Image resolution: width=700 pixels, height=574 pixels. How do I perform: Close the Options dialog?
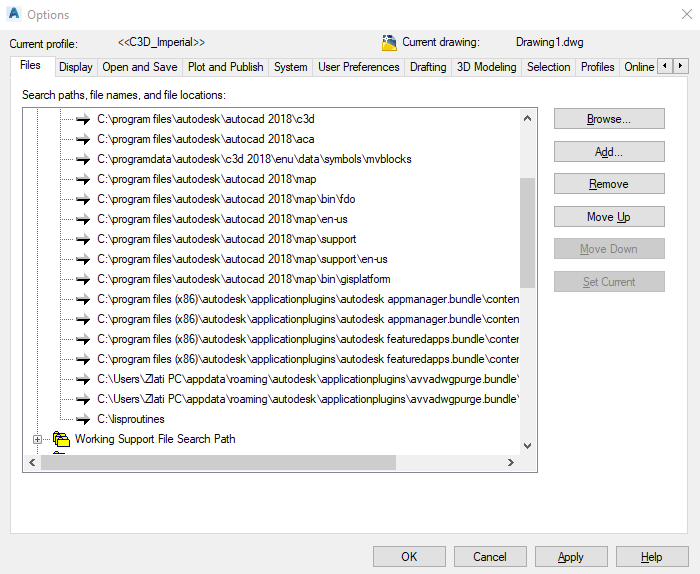[687, 14]
